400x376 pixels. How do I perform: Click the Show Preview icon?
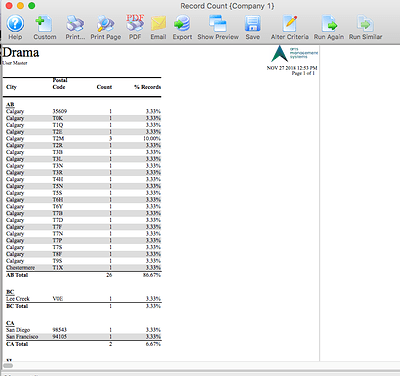pos(218,24)
